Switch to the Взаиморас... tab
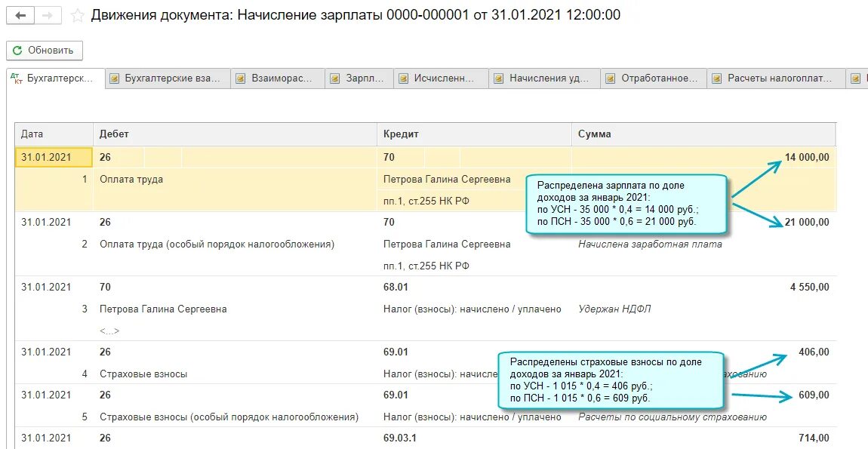The height and width of the screenshot is (449, 868). (x=277, y=78)
